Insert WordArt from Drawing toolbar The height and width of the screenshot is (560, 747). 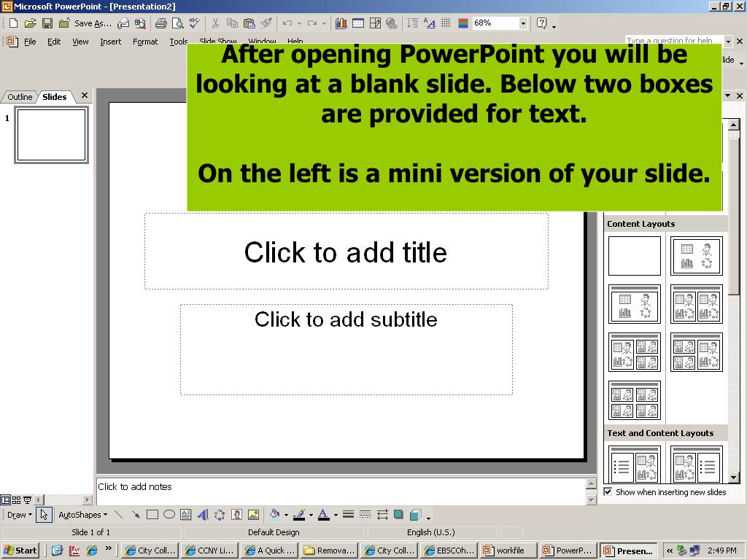[x=203, y=515]
